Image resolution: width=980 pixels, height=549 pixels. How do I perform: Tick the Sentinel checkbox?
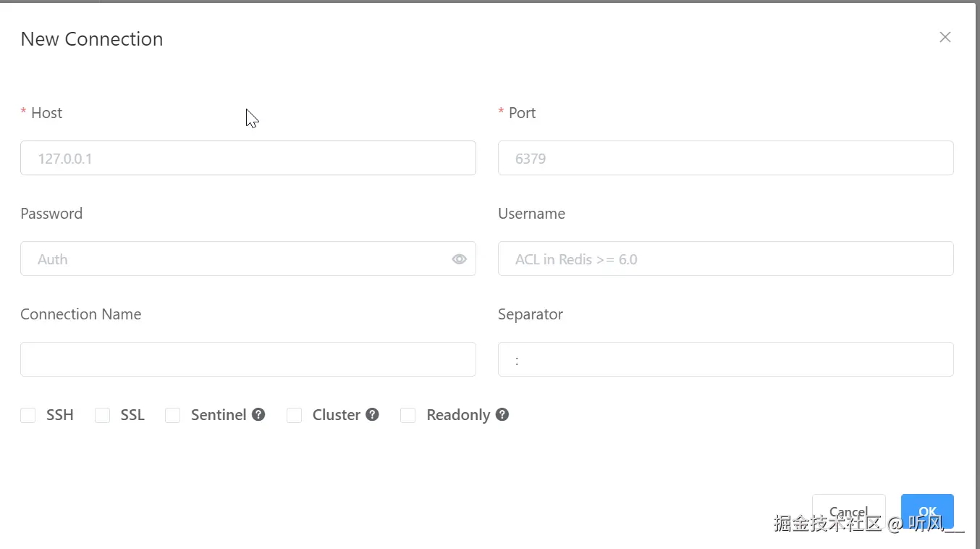pyautogui.click(x=173, y=416)
